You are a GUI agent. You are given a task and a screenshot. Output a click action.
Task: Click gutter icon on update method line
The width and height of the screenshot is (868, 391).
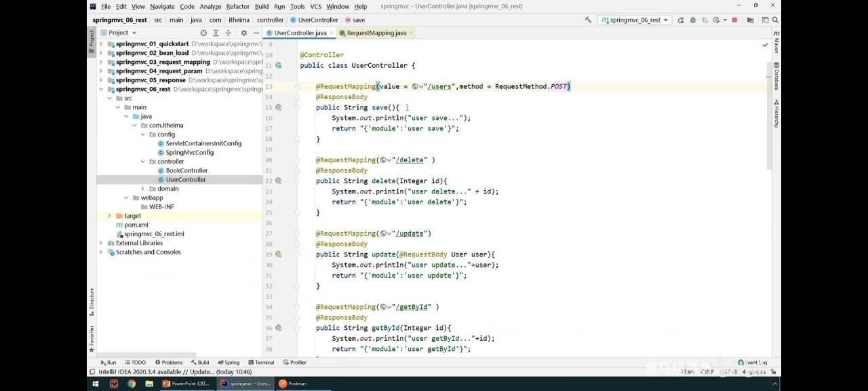(x=278, y=255)
